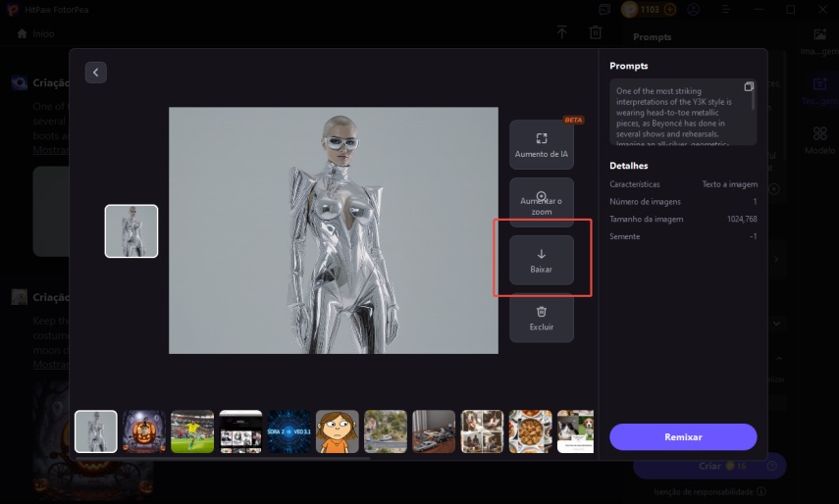Open the aerial landscape thumbnail
This screenshot has height=504, width=839.
[x=386, y=431]
